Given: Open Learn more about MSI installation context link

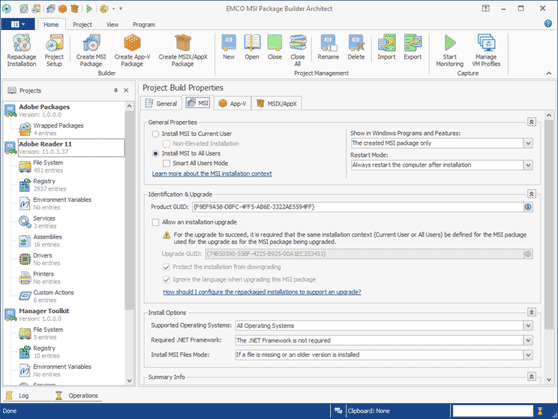Looking at the screenshot, I should pyautogui.click(x=212, y=174).
